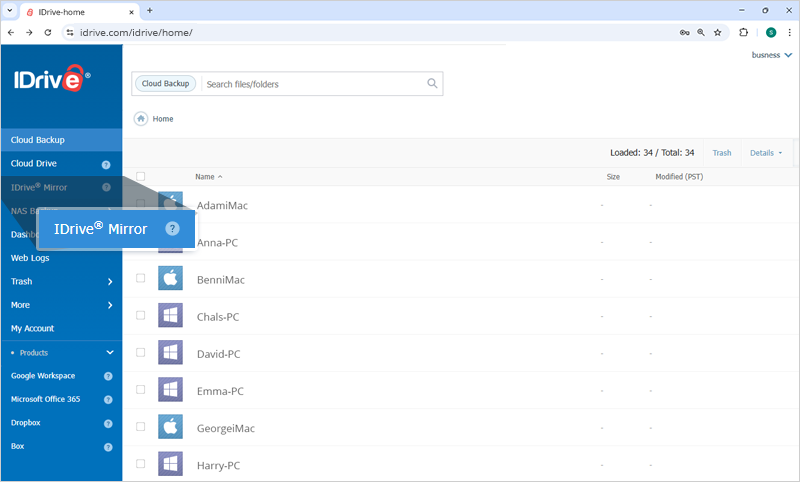Click the Home breadcrumb text
This screenshot has height=482, width=800.
163,119
